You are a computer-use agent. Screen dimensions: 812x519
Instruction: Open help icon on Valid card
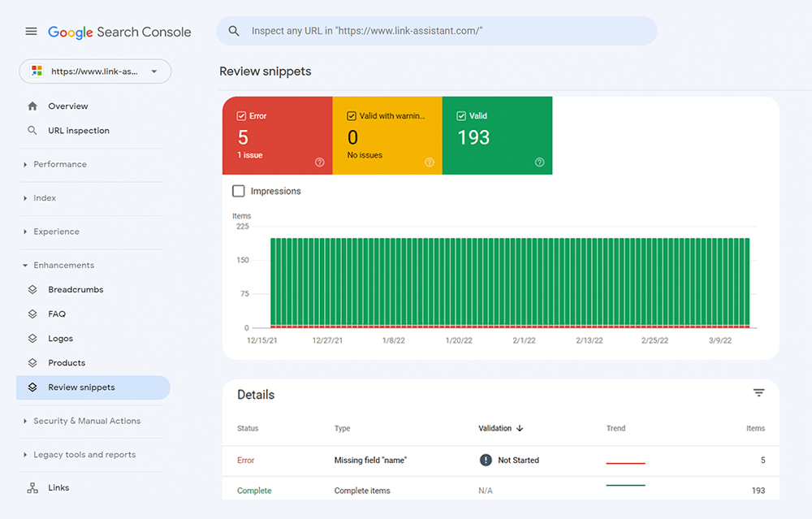tap(540, 162)
